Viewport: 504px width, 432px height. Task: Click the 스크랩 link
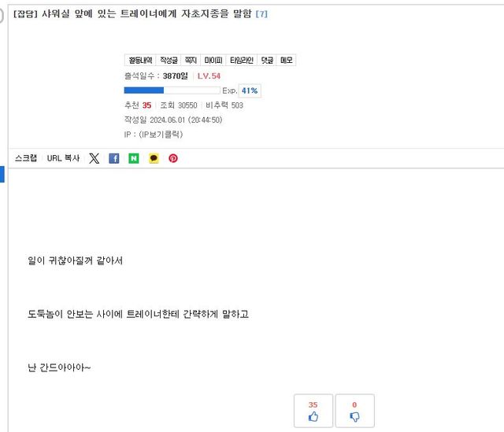coord(26,158)
